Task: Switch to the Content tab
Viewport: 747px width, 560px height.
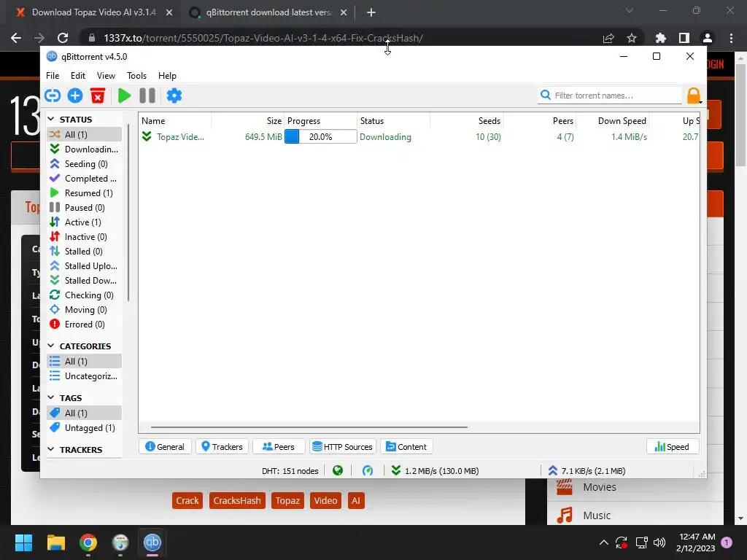Action: [406, 447]
